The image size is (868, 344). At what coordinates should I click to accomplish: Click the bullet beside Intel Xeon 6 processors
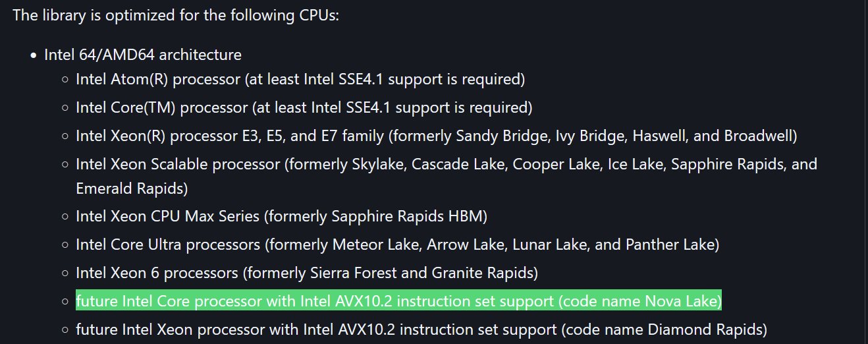coord(65,272)
